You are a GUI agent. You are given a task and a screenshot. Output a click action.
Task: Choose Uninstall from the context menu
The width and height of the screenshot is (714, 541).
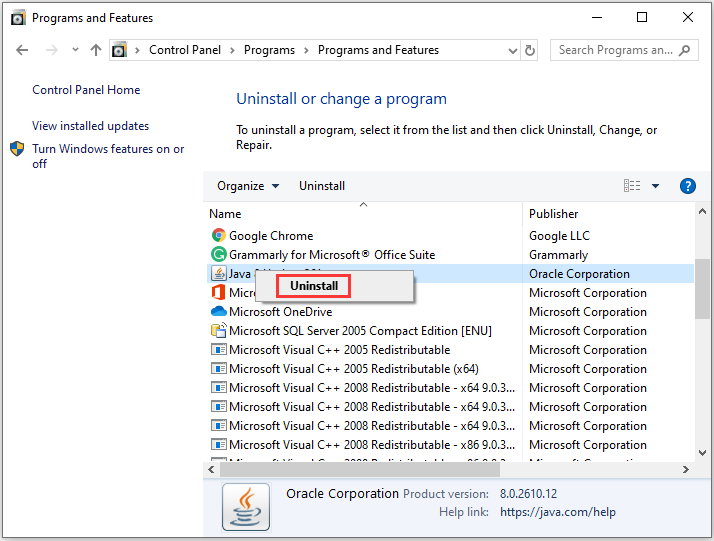click(314, 286)
